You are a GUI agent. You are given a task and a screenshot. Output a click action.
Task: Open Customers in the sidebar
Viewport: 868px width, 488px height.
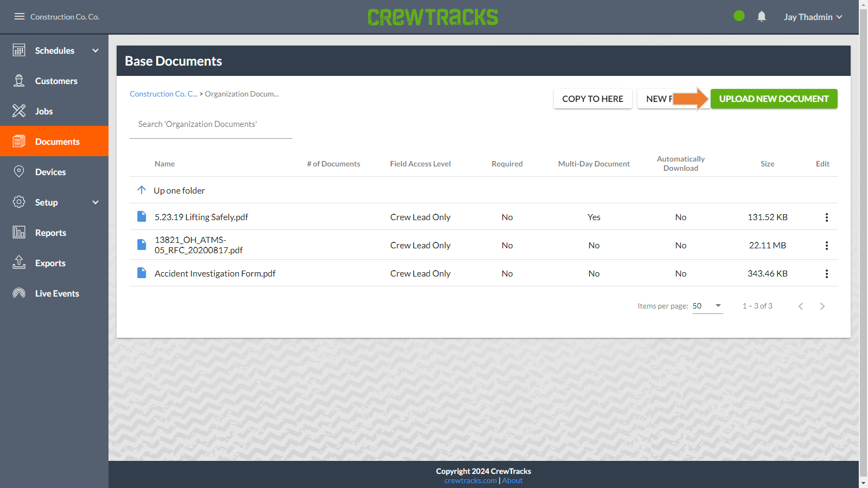click(x=54, y=81)
